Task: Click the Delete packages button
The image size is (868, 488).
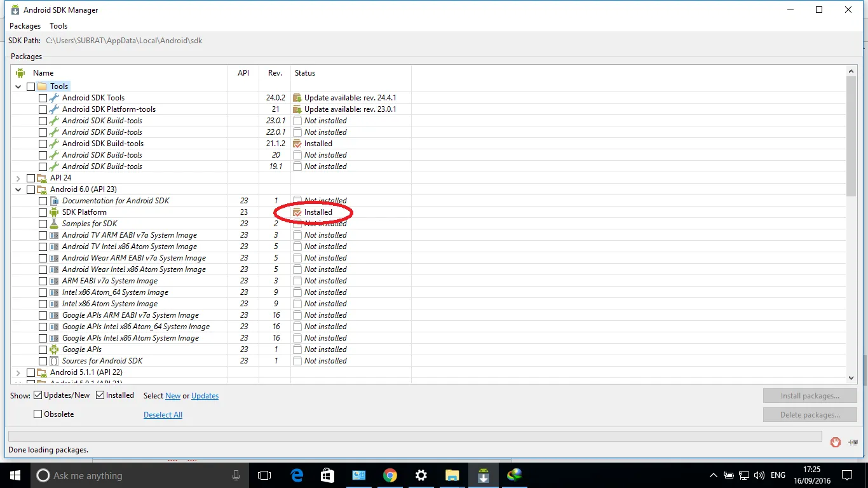Action: click(810, 415)
